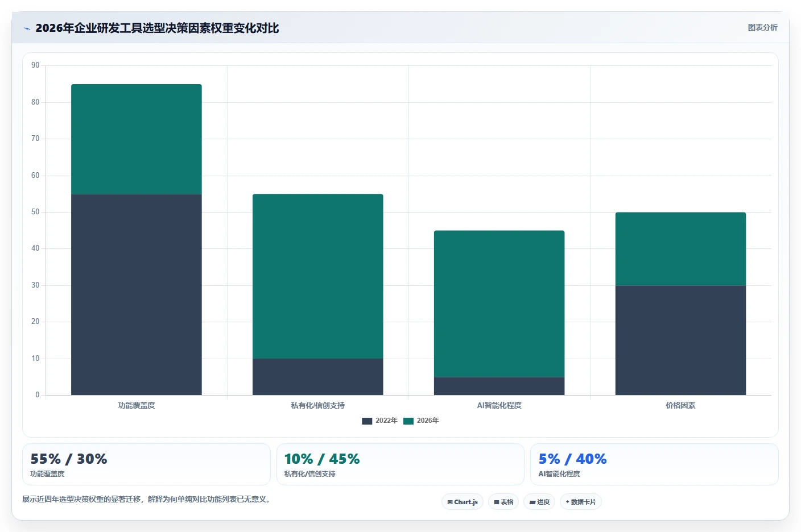The height and width of the screenshot is (532, 801).
Task: Select the 2022年 dark segment of AI智能化程度
Action: click(x=499, y=386)
